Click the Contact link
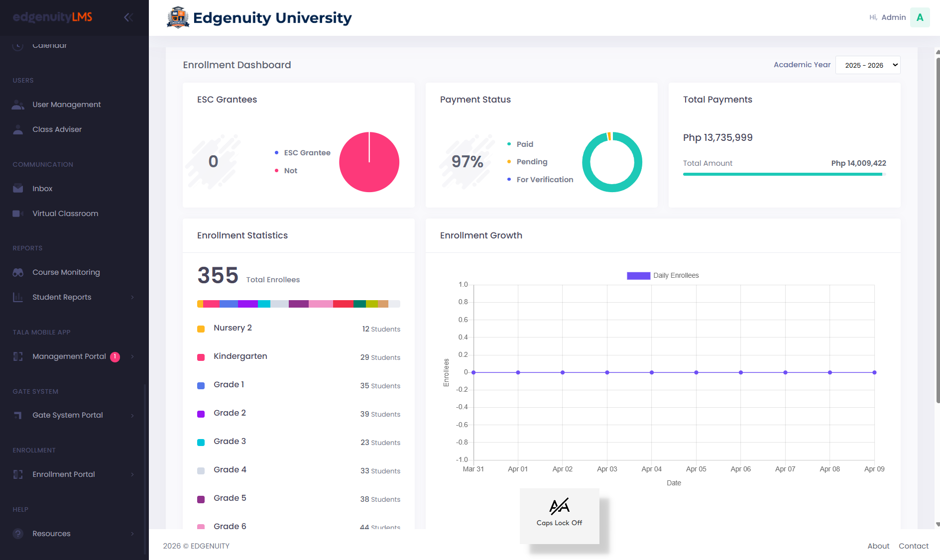Image resolution: width=940 pixels, height=560 pixels. [914, 546]
